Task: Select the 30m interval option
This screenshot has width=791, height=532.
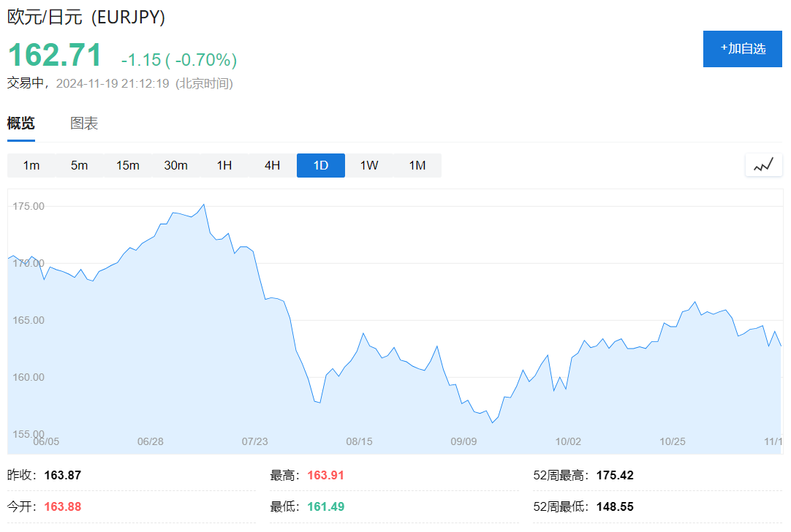Action: click(175, 165)
